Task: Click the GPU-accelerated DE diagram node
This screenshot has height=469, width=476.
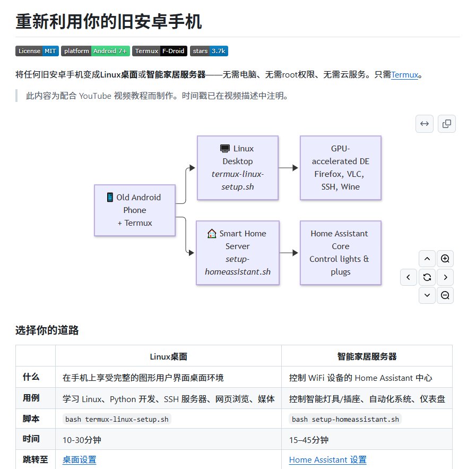Action: (x=341, y=168)
